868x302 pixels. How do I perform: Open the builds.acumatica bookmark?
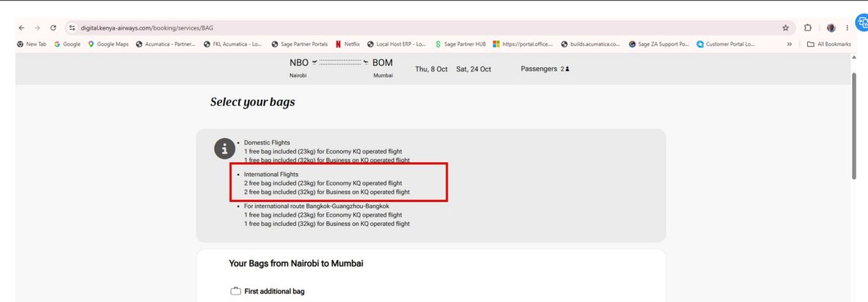(590, 43)
